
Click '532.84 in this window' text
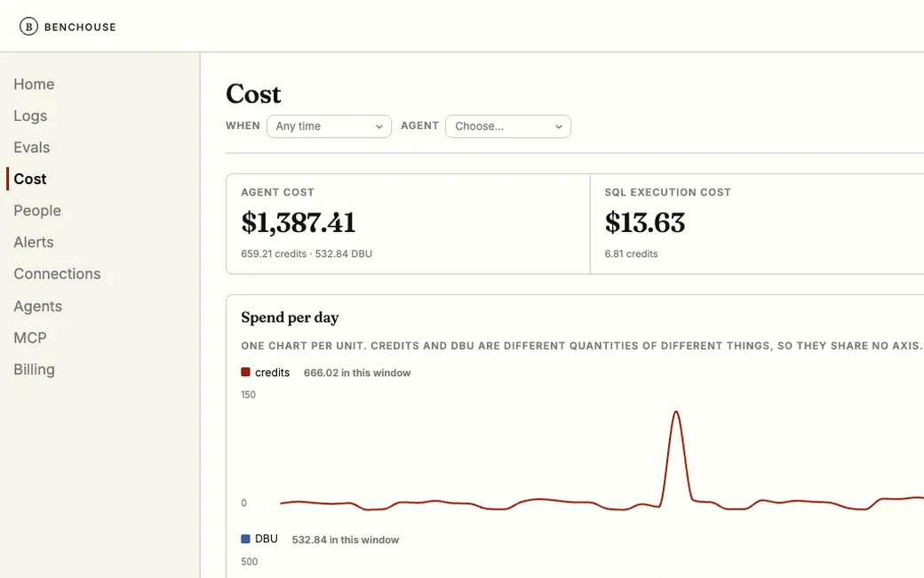coord(346,540)
